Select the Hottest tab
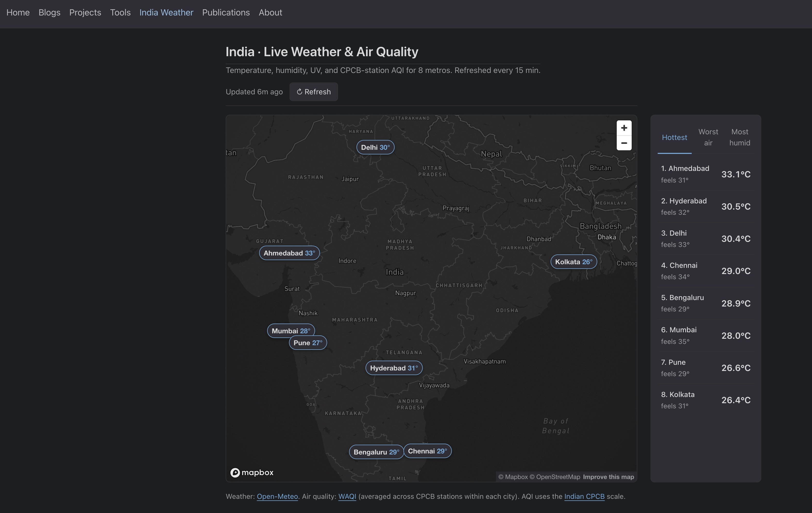812x513 pixels. click(x=674, y=137)
